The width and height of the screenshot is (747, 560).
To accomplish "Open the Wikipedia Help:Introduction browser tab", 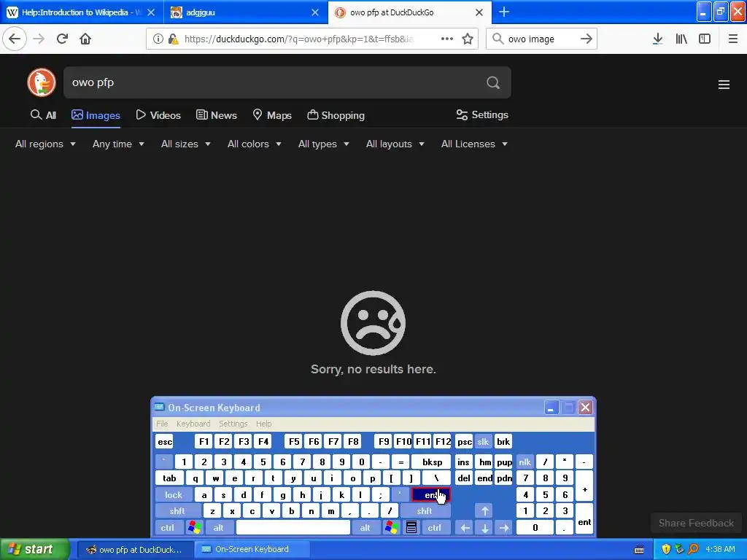I will coord(81,12).
